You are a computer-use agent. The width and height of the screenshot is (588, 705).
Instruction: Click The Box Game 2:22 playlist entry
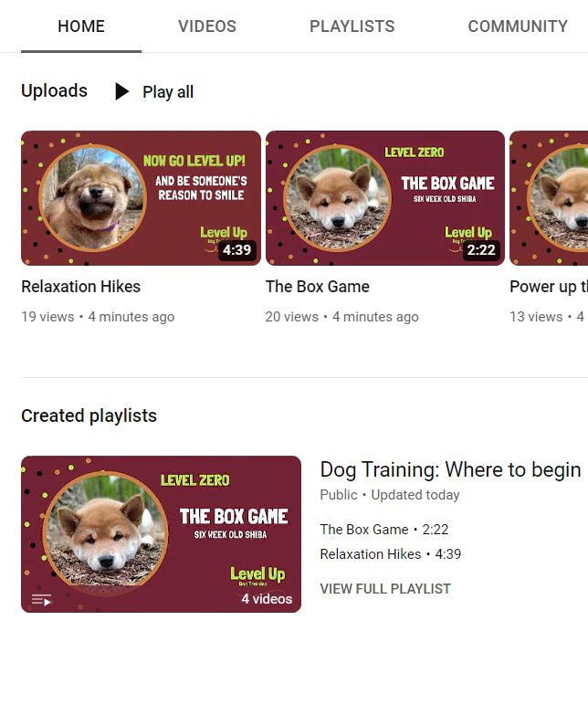384,529
